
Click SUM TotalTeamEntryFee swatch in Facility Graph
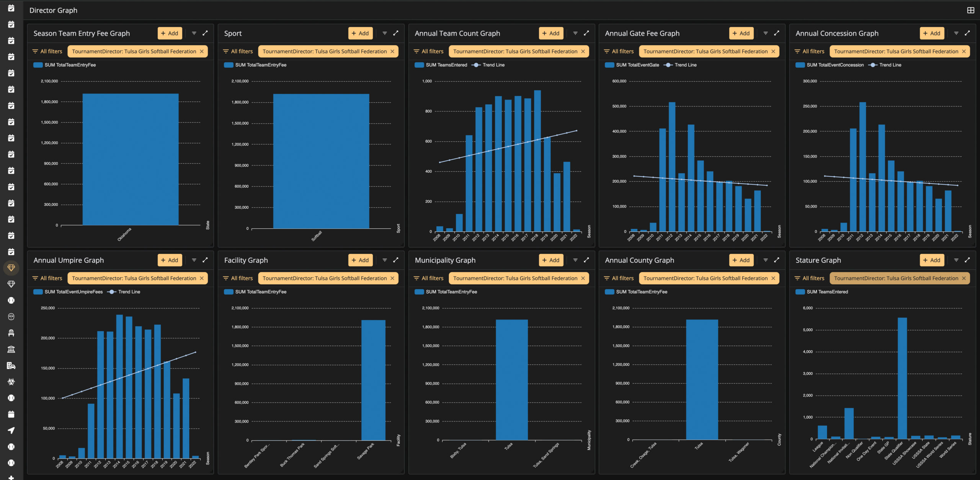click(229, 292)
